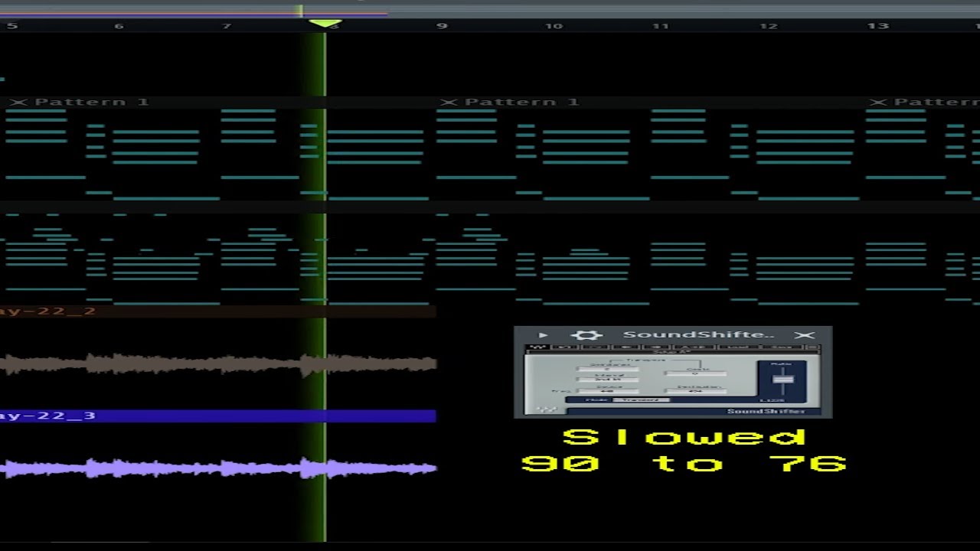Click the Cents value field
Screen dimensions: 980x551
[x=695, y=373]
